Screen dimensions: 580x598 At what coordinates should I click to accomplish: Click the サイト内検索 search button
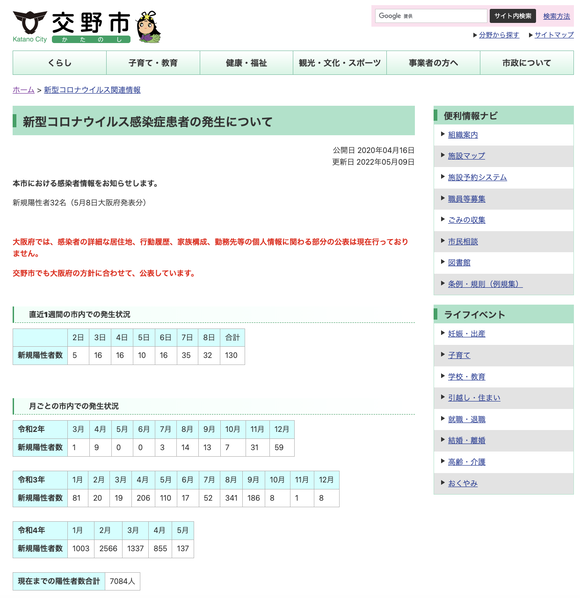pos(513,16)
